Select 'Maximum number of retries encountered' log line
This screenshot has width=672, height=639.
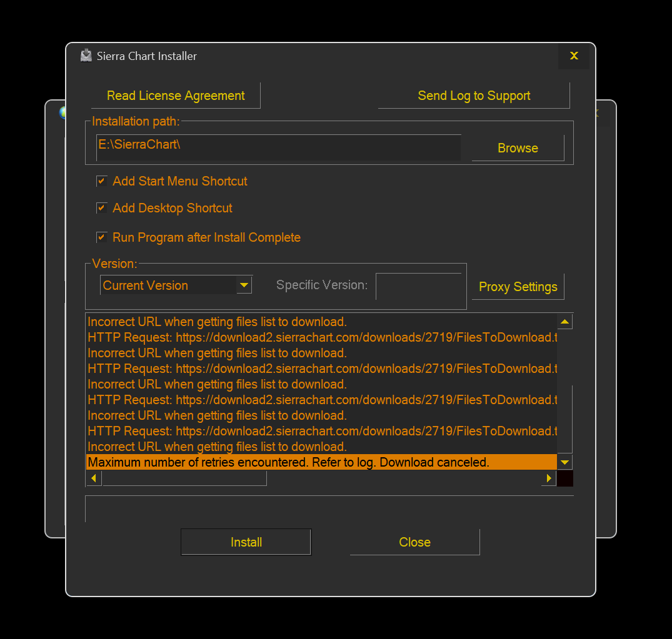point(321,462)
